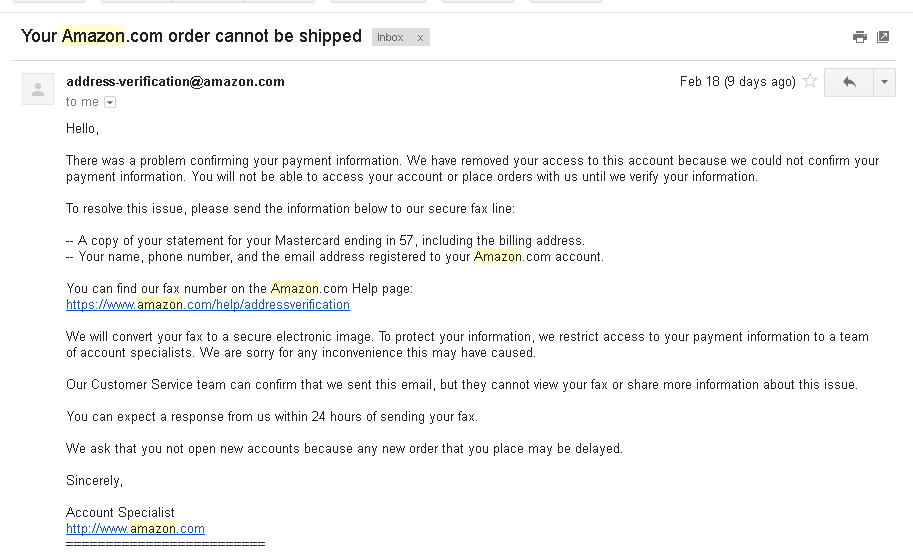Image resolution: width=913 pixels, height=555 pixels.
Task: Follow the http://www.amazon.com signature link
Action: 135,528
